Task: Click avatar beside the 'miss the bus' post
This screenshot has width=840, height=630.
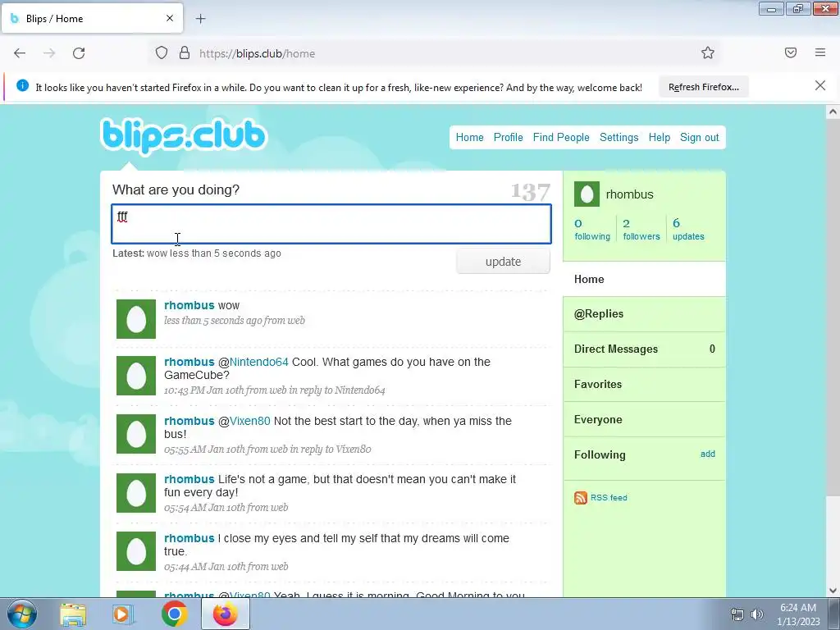Action: 136,434
